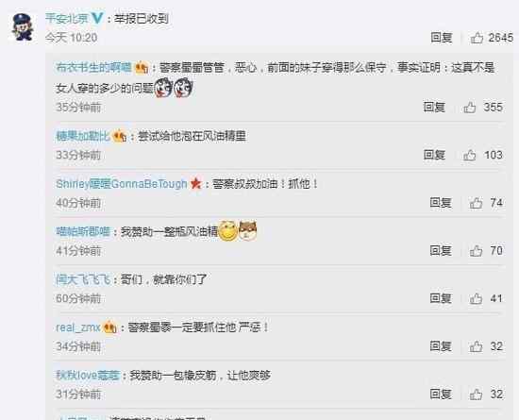
Task: Open real_zmx user profile
Action: [78, 328]
